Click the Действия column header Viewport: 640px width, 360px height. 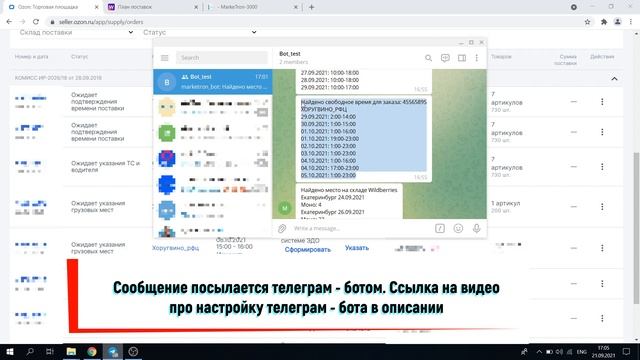(x=602, y=57)
